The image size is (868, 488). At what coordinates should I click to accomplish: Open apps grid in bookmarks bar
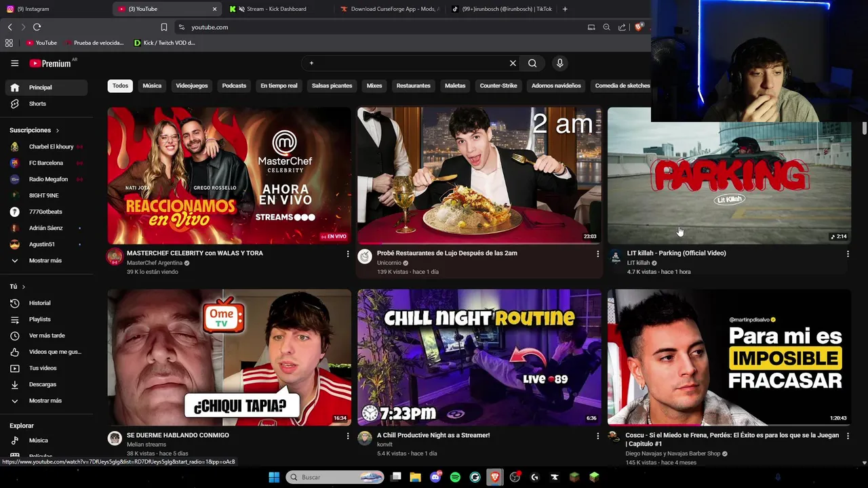pyautogui.click(x=9, y=43)
